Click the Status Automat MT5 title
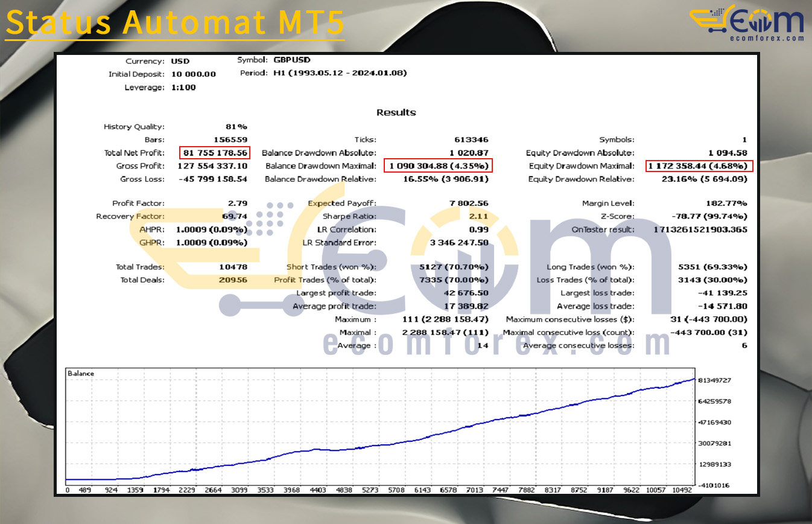The height and width of the screenshot is (524, 812). point(174,23)
